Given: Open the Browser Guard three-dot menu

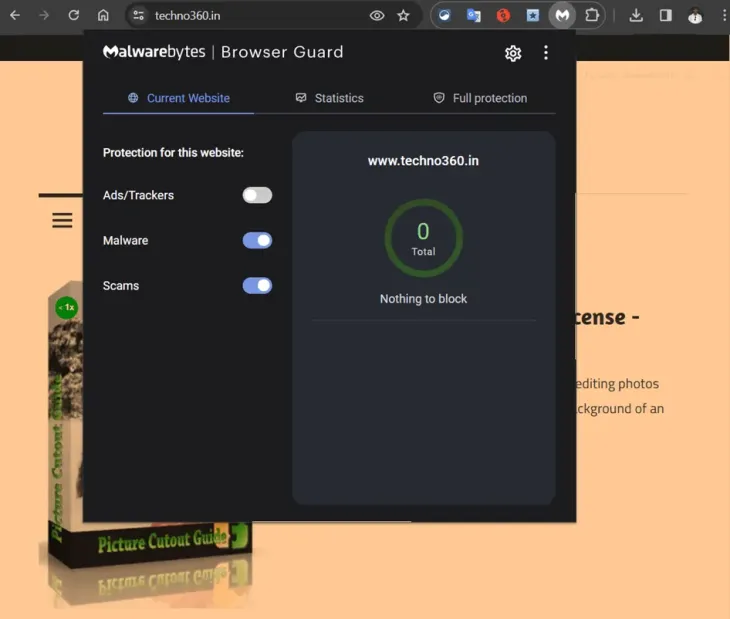Looking at the screenshot, I should pos(545,53).
